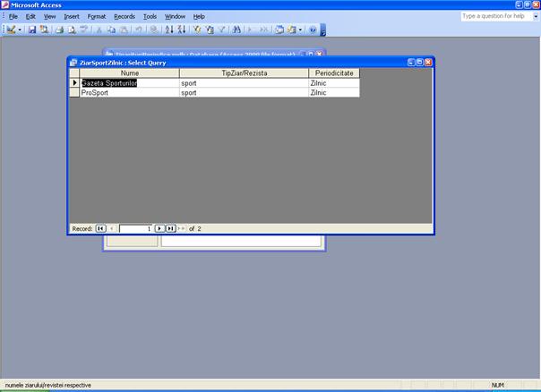Expand the New Object dropdown arrow
Image resolution: width=541 pixels, height=392 pixels.
[300, 30]
